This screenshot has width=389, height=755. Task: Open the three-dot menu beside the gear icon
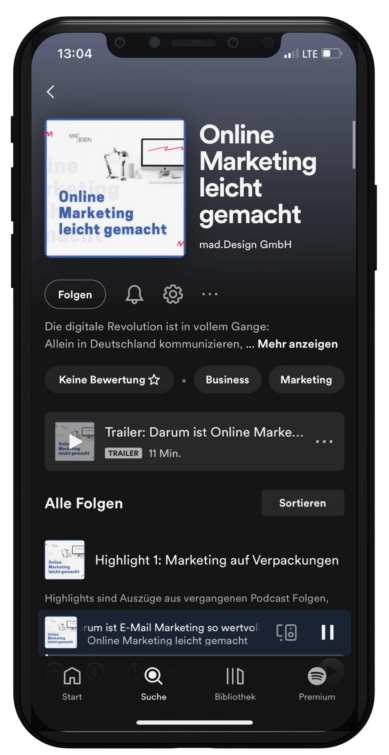tap(210, 294)
